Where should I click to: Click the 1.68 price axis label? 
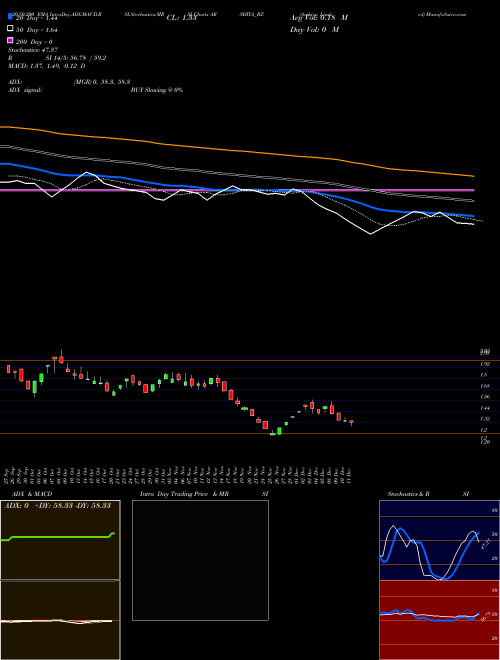[484, 386]
